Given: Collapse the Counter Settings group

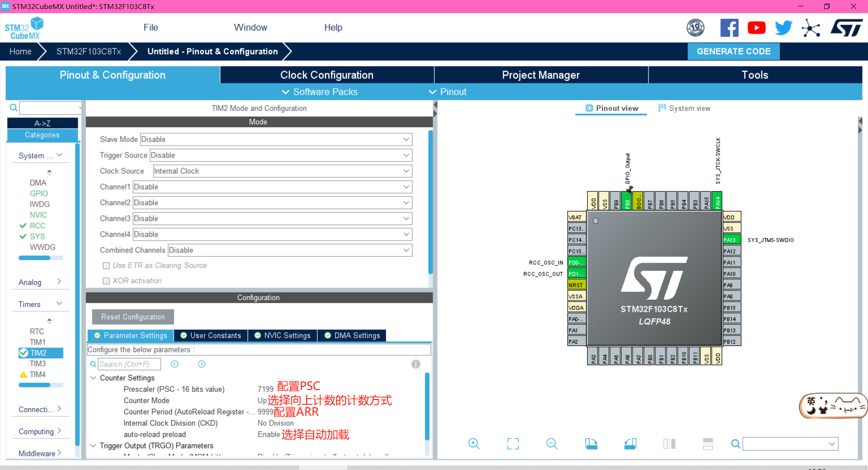Looking at the screenshot, I should coord(94,378).
